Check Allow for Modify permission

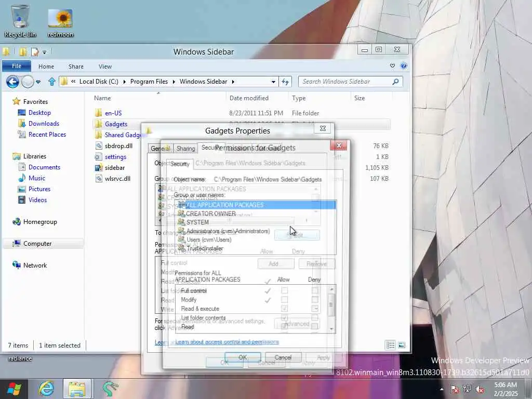point(284,300)
